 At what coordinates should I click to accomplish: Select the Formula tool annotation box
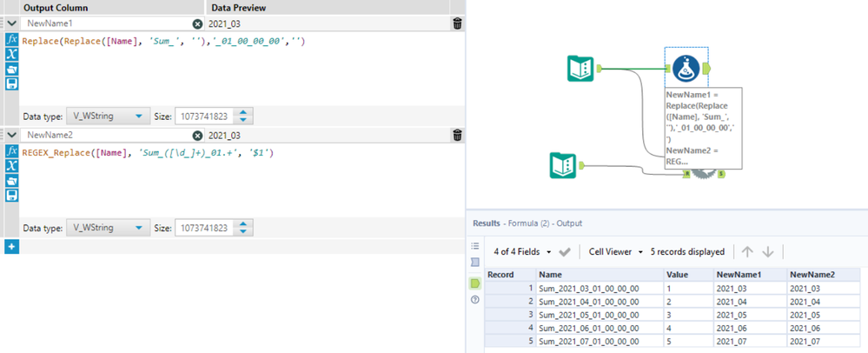(703, 128)
